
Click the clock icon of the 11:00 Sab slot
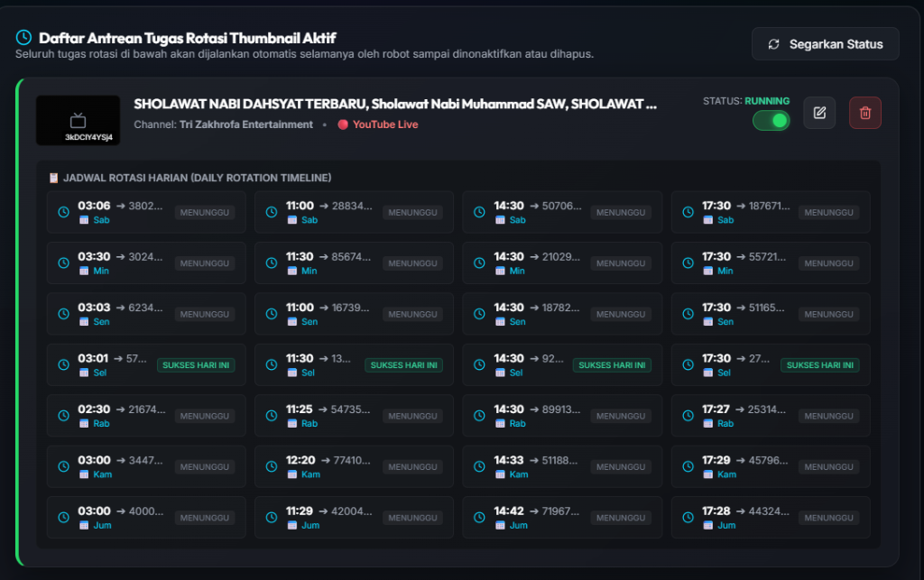pyautogui.click(x=271, y=212)
